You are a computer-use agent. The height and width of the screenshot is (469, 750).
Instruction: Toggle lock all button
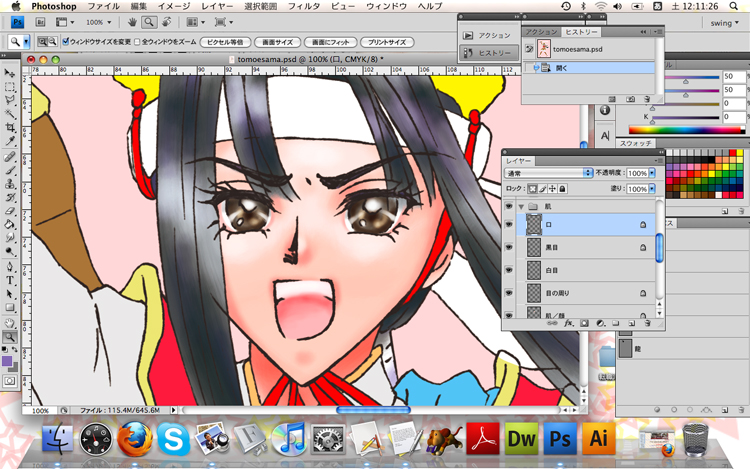pos(562,189)
